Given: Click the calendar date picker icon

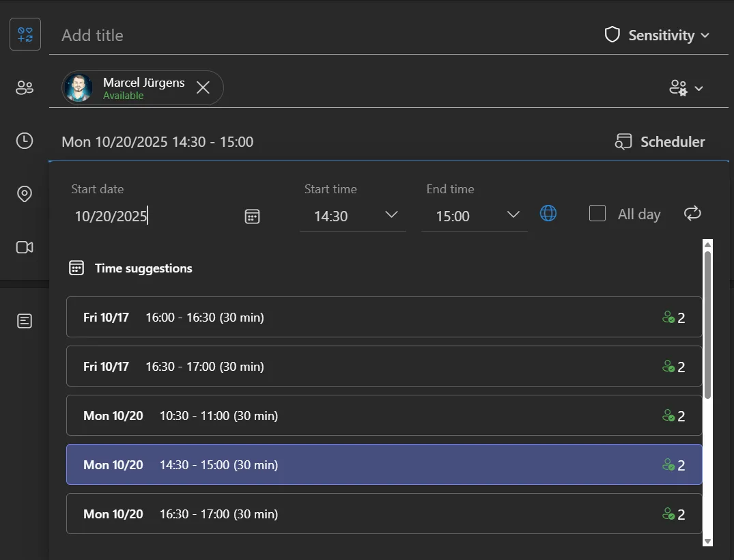Looking at the screenshot, I should tap(252, 216).
